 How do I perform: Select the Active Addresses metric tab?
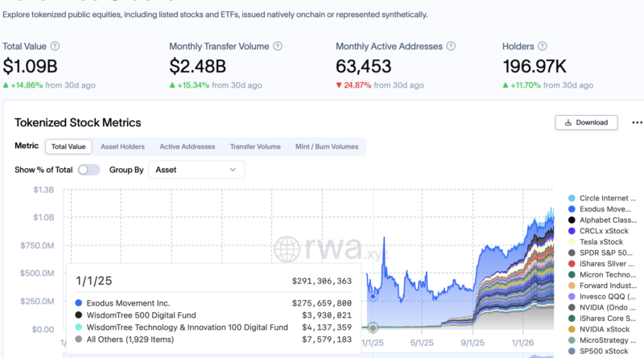pyautogui.click(x=187, y=146)
